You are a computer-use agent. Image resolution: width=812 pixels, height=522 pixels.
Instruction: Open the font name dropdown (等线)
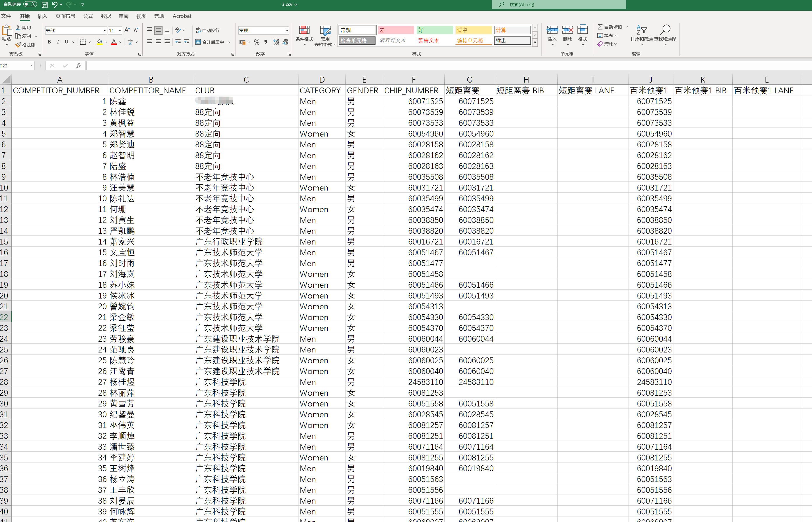(105, 31)
